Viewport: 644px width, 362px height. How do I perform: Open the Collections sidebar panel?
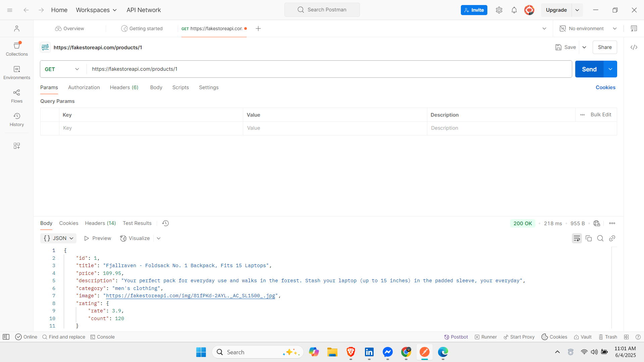[17, 49]
